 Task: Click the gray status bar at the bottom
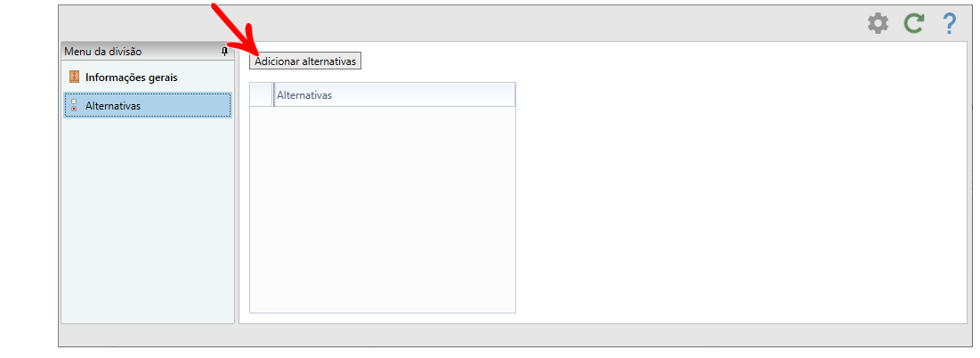[x=514, y=335]
